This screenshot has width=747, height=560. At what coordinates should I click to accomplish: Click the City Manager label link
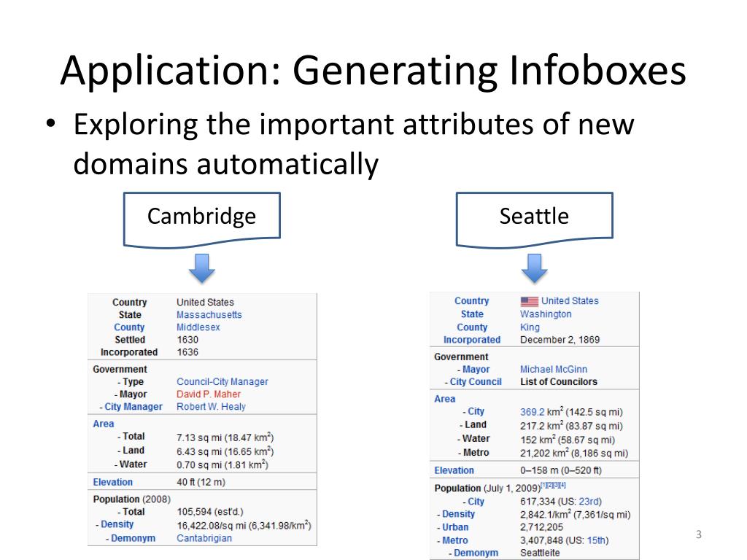133,407
